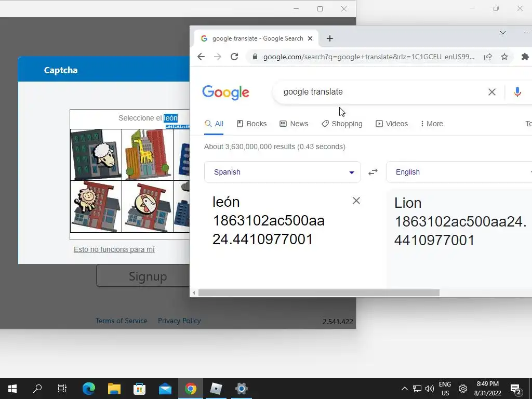Open Windows taskbar search

37,389
